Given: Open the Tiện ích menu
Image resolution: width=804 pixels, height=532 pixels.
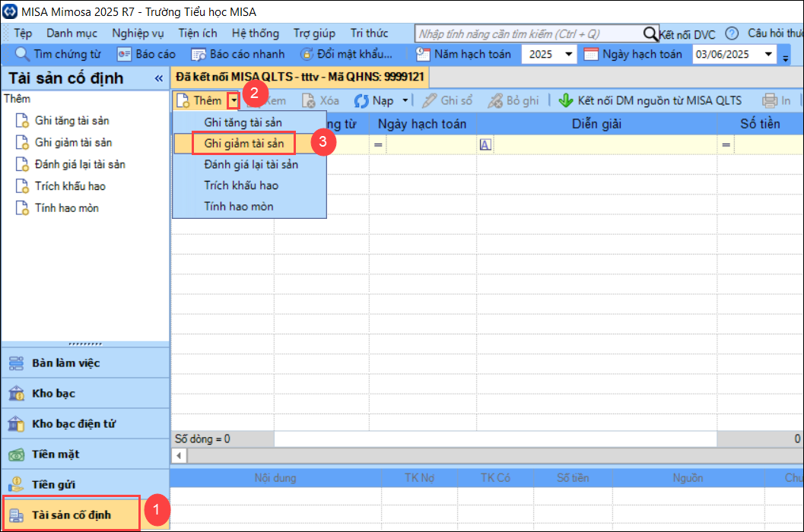Looking at the screenshot, I should [198, 33].
